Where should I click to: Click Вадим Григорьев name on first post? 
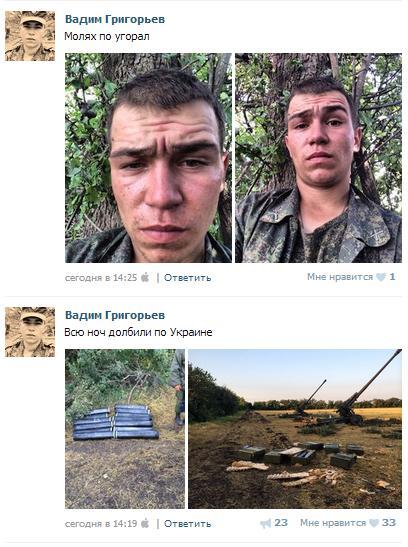click(x=115, y=19)
